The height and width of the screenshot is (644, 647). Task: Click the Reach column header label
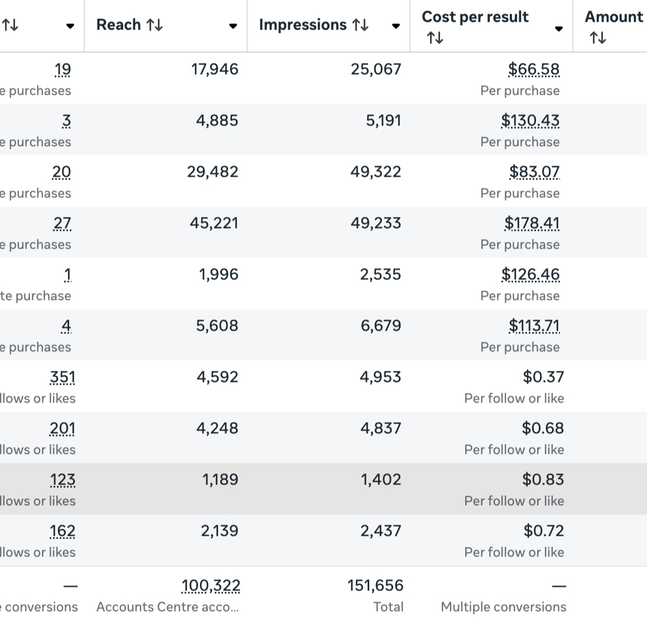point(118,25)
